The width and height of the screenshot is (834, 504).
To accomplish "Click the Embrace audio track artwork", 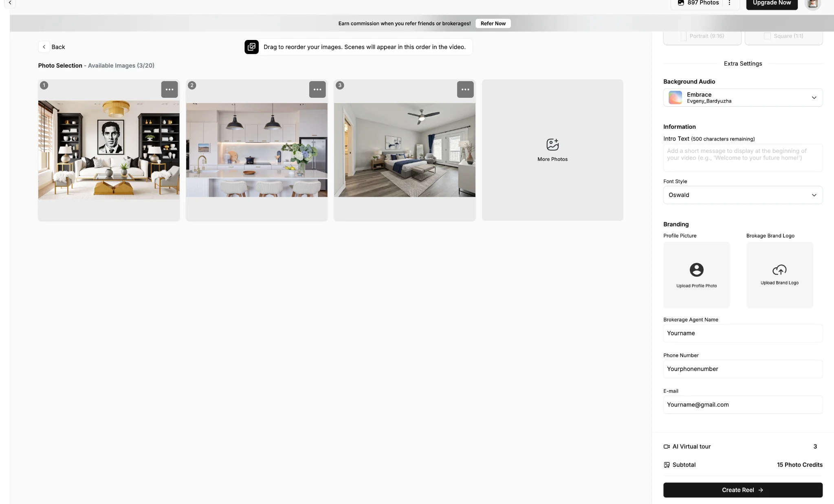I will click(x=675, y=98).
